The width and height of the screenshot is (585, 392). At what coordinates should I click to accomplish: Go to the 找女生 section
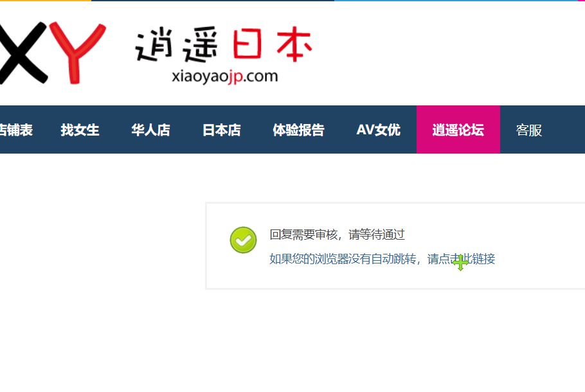[80, 130]
